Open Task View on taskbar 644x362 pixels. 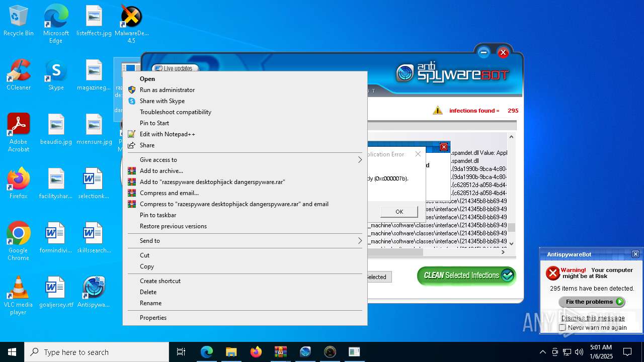pyautogui.click(x=181, y=352)
